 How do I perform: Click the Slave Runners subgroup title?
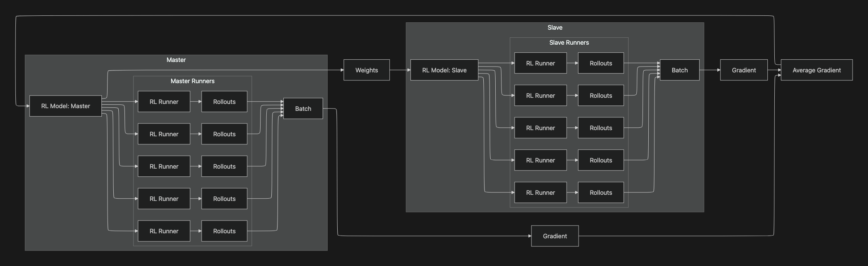569,43
